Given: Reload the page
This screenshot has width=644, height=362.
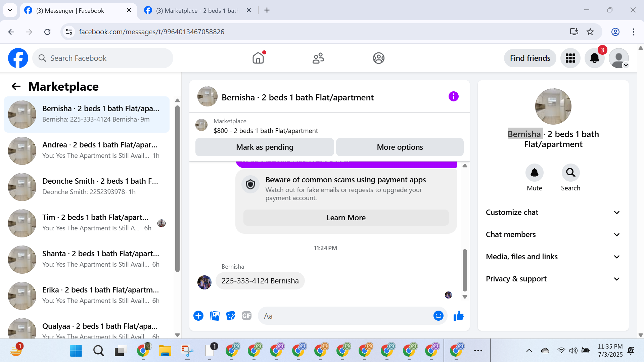Looking at the screenshot, I should click(x=47, y=32).
